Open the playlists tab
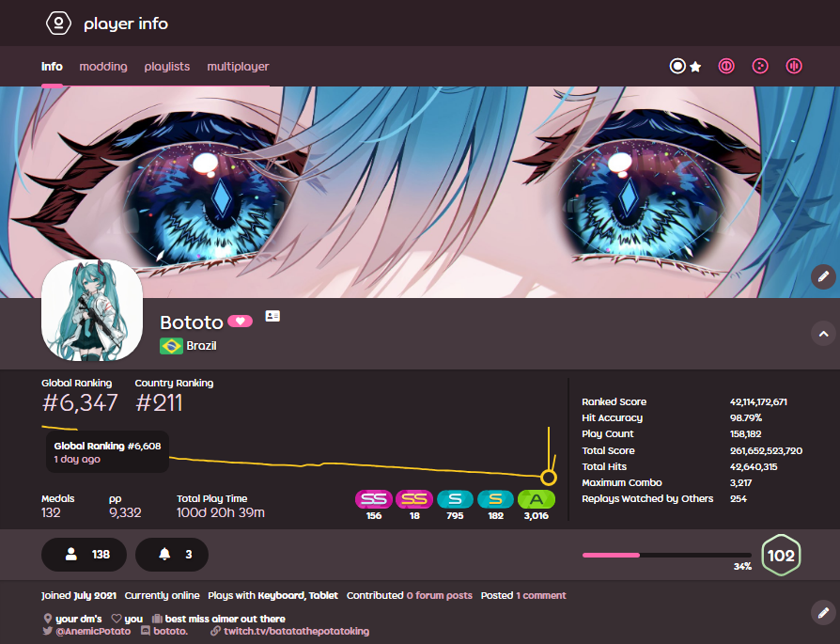 point(167,67)
